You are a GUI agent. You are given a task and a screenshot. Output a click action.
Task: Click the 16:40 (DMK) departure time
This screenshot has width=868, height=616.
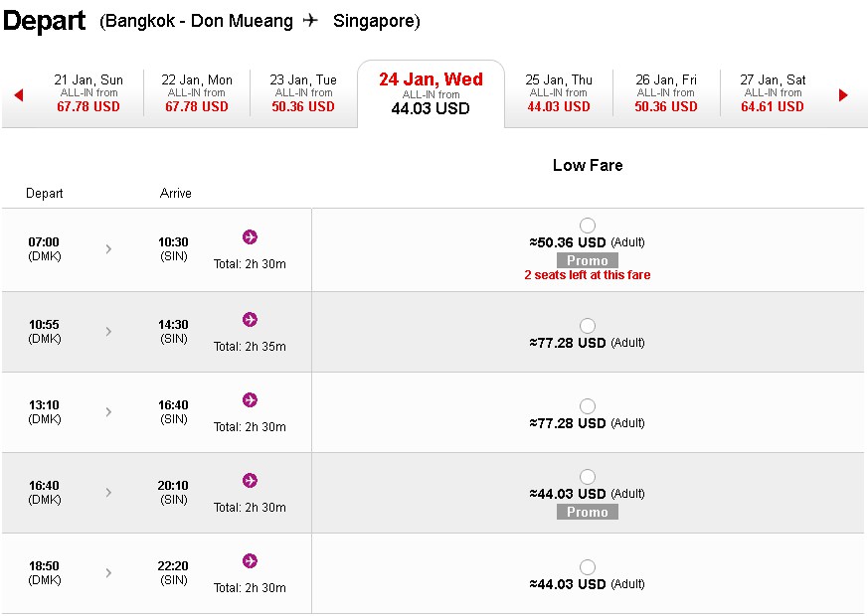pos(45,492)
